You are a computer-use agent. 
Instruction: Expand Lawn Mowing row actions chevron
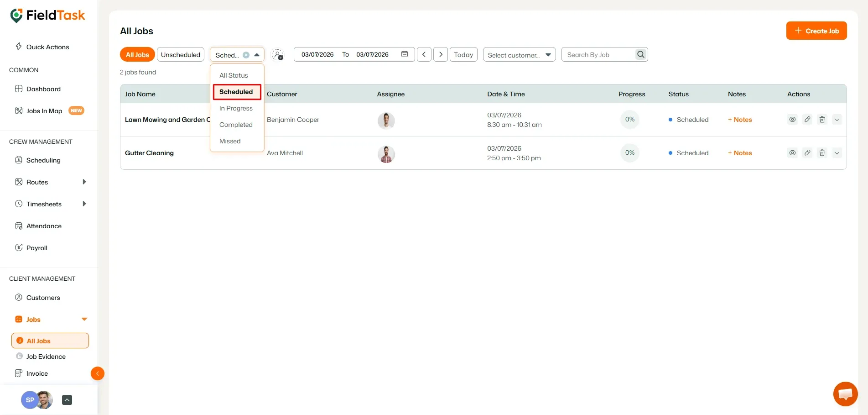pyautogui.click(x=837, y=119)
